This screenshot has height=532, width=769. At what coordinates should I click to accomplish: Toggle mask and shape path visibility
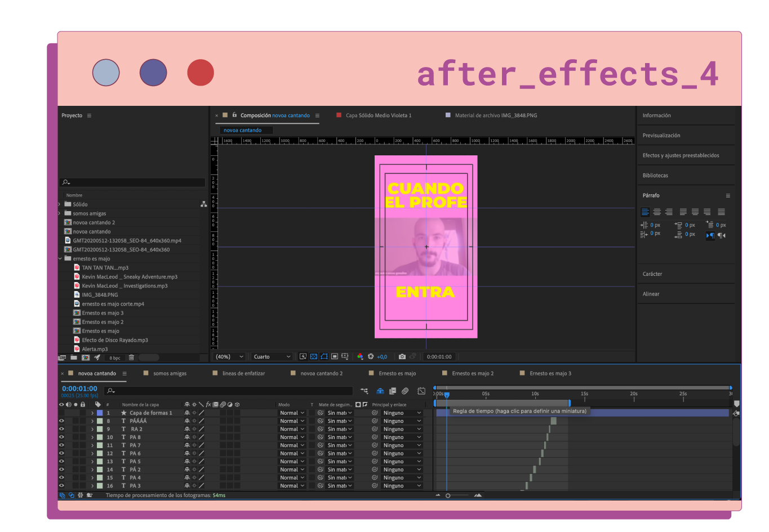[324, 356]
